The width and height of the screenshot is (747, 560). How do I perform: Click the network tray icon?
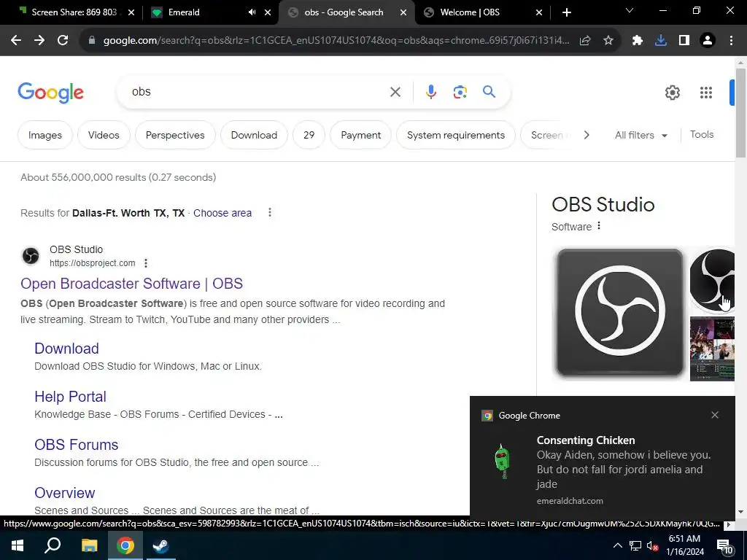(x=635, y=546)
